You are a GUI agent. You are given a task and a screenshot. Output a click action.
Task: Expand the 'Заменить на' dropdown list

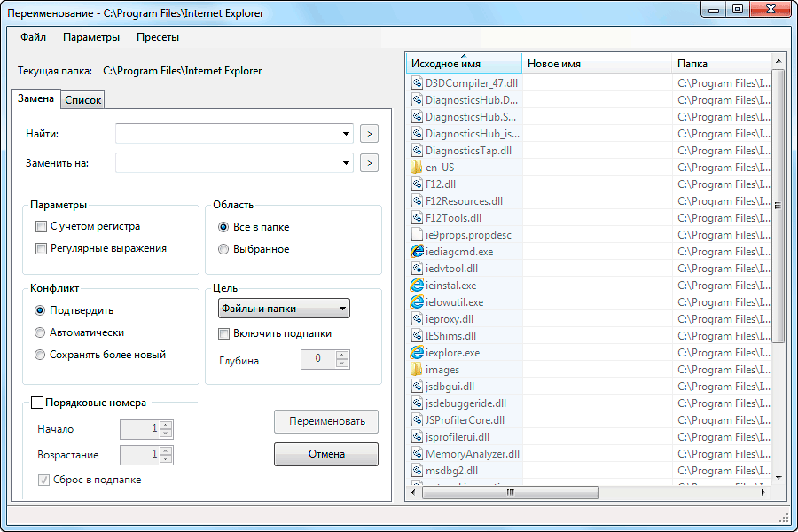[346, 163]
